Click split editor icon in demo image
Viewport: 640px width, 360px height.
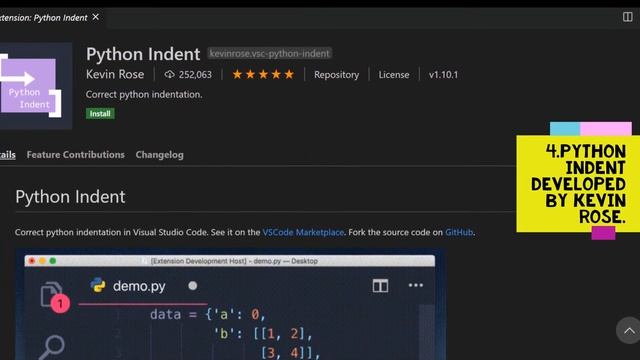pyautogui.click(x=380, y=286)
